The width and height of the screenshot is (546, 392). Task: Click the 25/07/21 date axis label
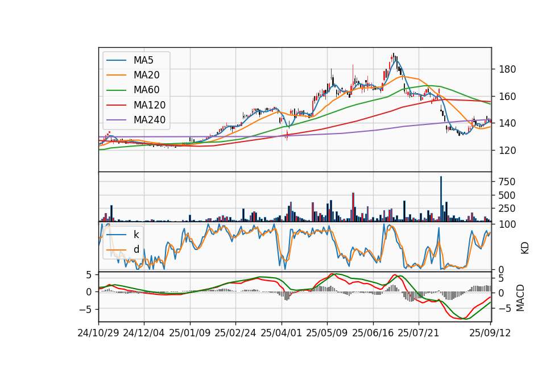419,333
